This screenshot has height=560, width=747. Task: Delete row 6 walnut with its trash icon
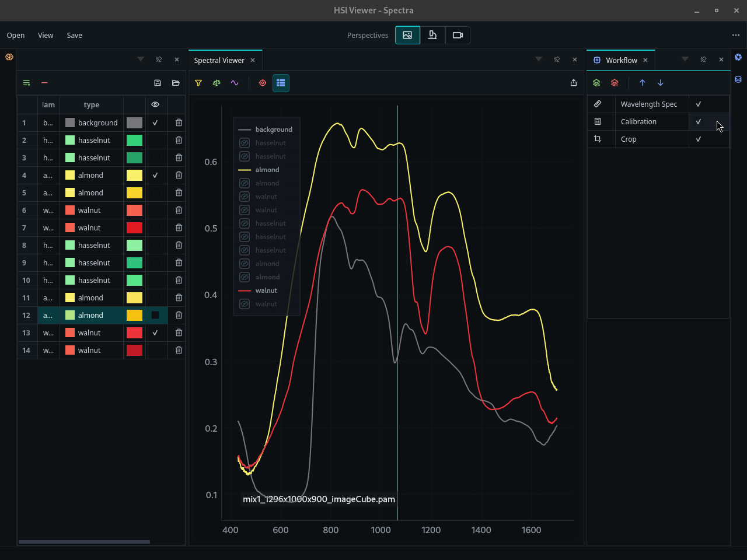pyautogui.click(x=179, y=210)
